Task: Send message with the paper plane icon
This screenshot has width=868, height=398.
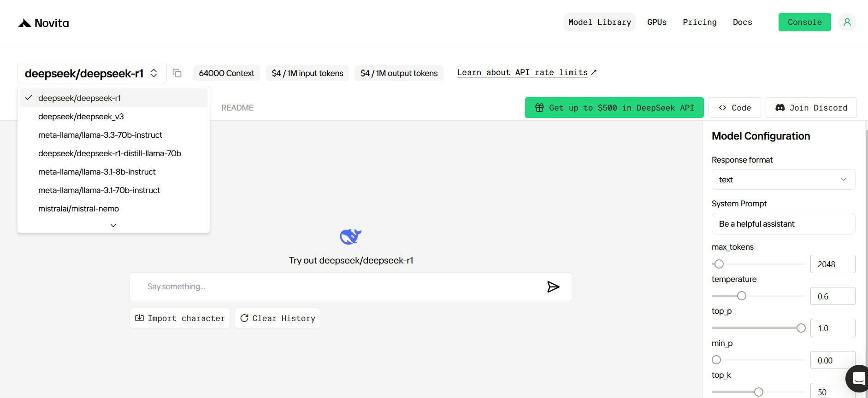Action: coord(553,287)
